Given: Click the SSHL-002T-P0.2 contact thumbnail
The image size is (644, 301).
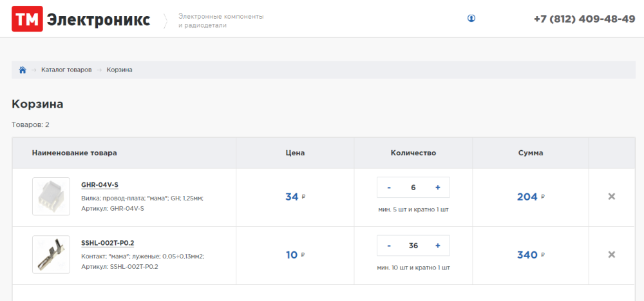Looking at the screenshot, I should pyautogui.click(x=51, y=255).
